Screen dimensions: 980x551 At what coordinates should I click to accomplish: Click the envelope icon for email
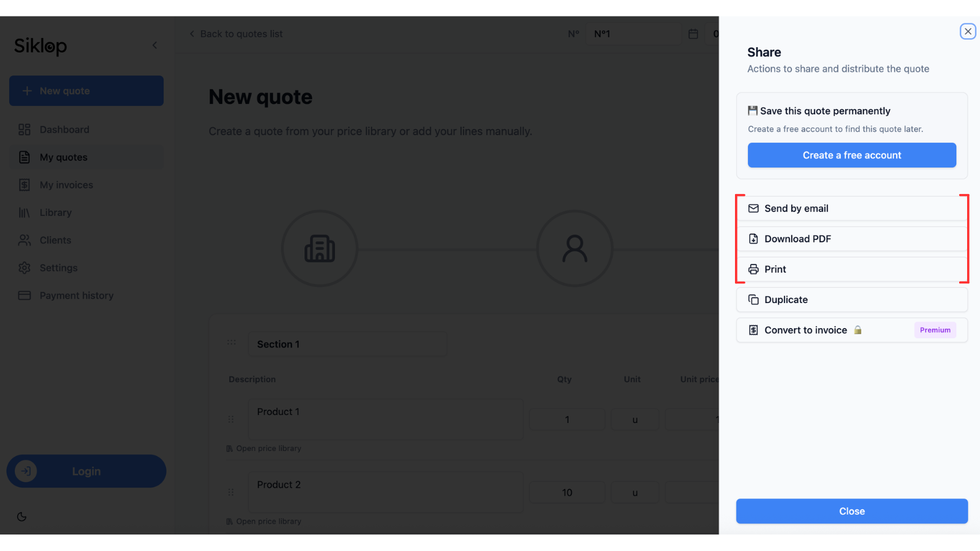pyautogui.click(x=753, y=208)
